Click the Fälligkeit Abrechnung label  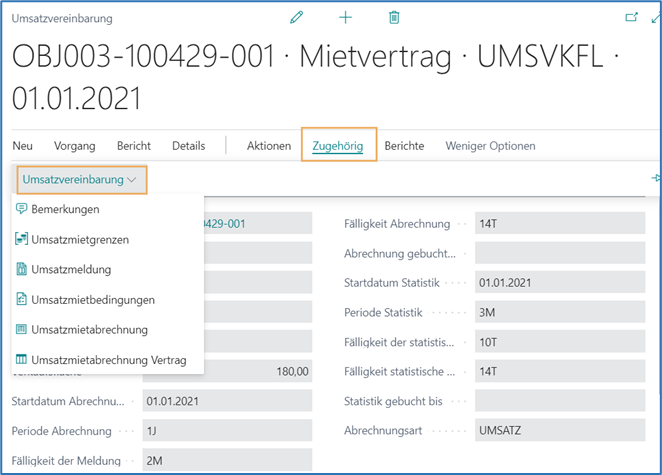pyautogui.click(x=397, y=224)
